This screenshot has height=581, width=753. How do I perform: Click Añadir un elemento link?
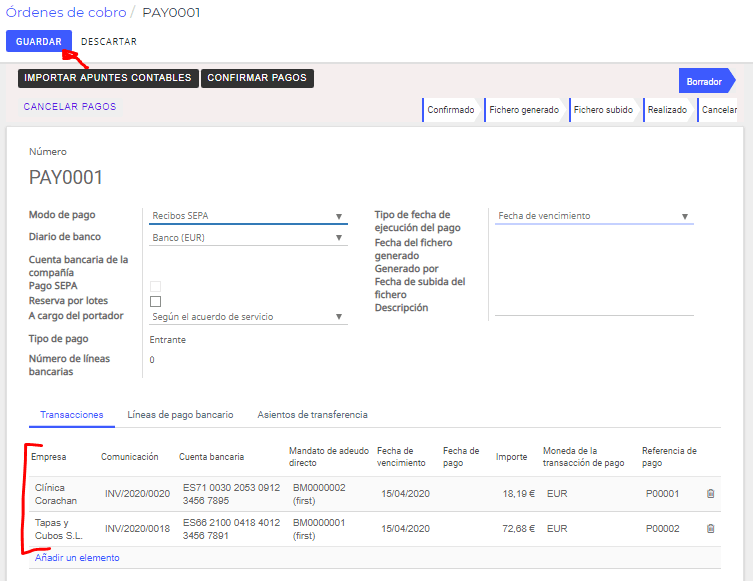pos(77,558)
